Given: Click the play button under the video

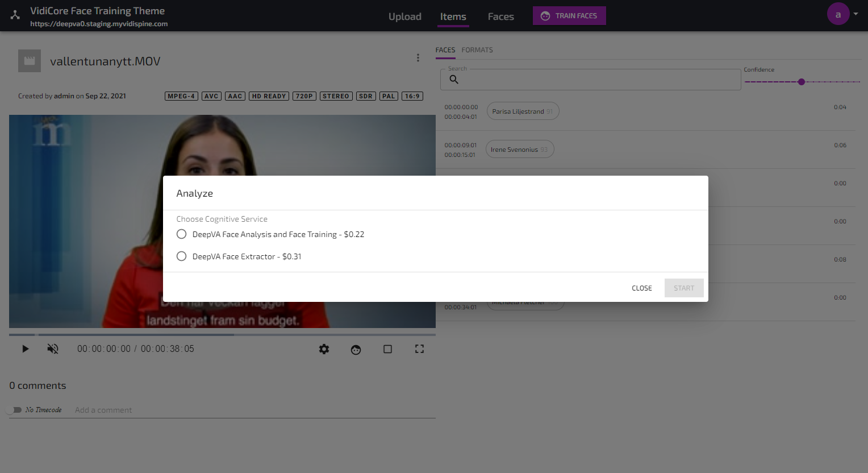Looking at the screenshot, I should coord(25,349).
